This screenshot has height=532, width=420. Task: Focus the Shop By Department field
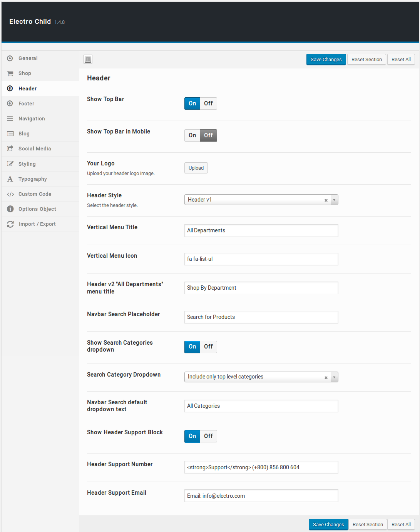261,288
